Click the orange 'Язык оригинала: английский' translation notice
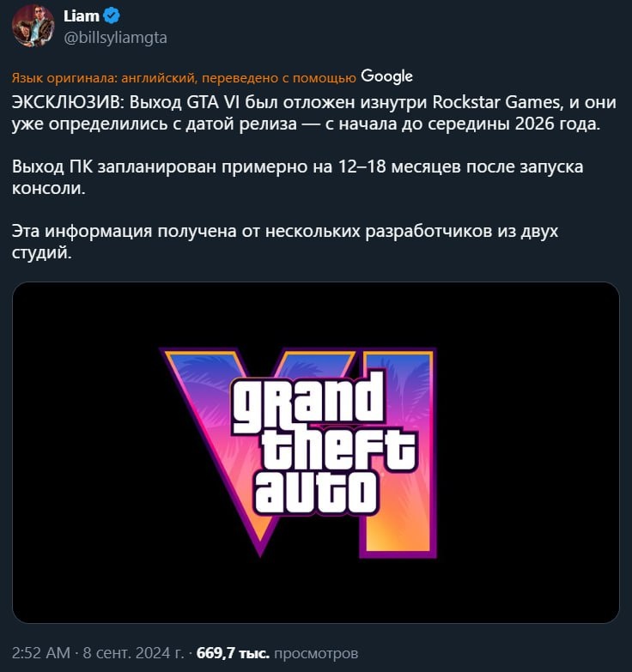 coord(184,77)
